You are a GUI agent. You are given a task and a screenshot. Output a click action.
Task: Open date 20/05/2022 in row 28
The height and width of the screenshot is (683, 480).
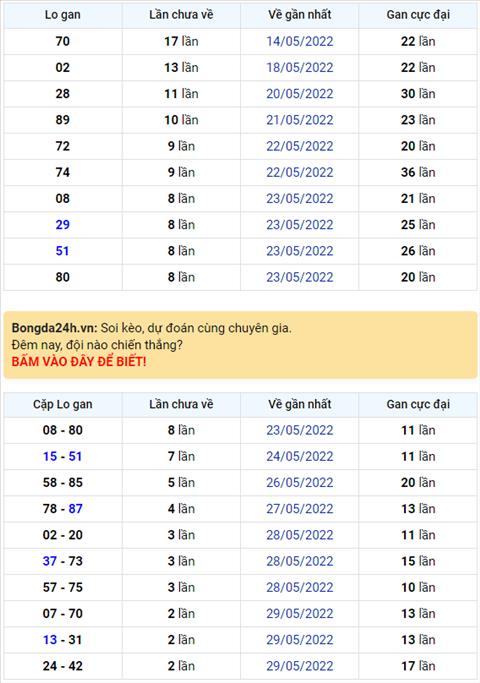(300, 94)
